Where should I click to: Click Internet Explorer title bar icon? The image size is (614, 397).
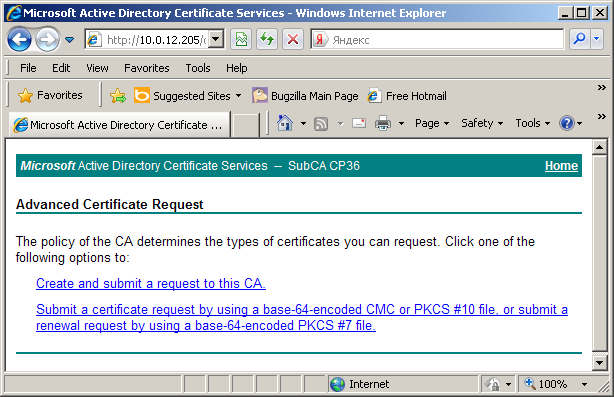tap(13, 13)
